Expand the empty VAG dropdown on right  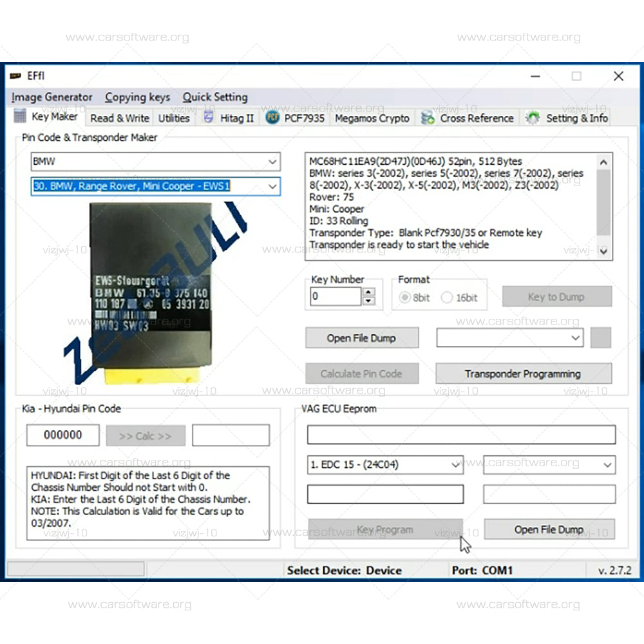[x=607, y=465]
